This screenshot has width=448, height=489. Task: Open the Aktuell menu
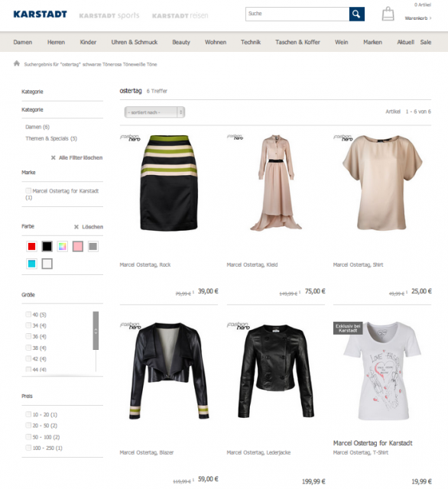point(406,42)
